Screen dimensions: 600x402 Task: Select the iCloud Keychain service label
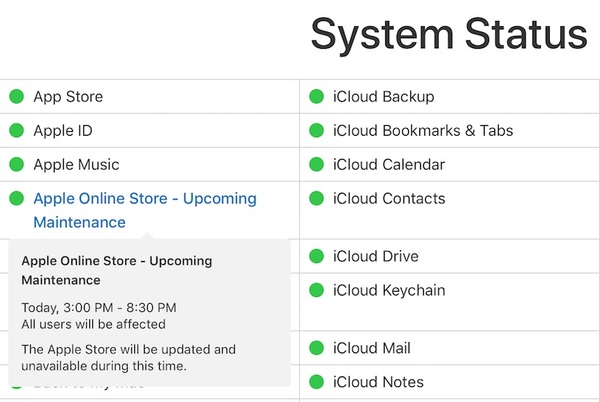click(389, 290)
